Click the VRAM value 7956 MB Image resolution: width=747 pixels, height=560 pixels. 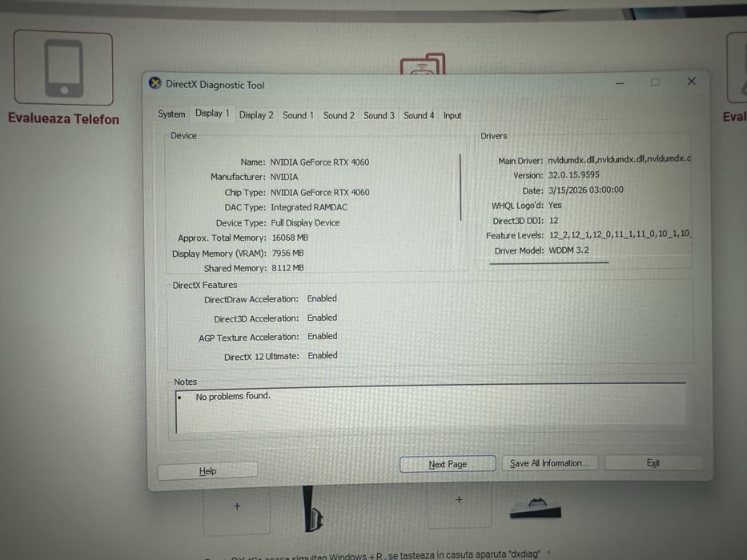tap(287, 254)
